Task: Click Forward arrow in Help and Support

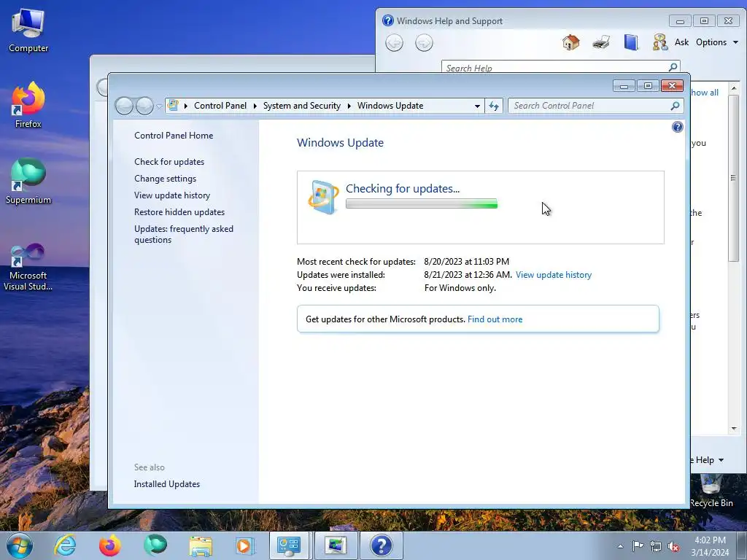Action: click(x=424, y=43)
